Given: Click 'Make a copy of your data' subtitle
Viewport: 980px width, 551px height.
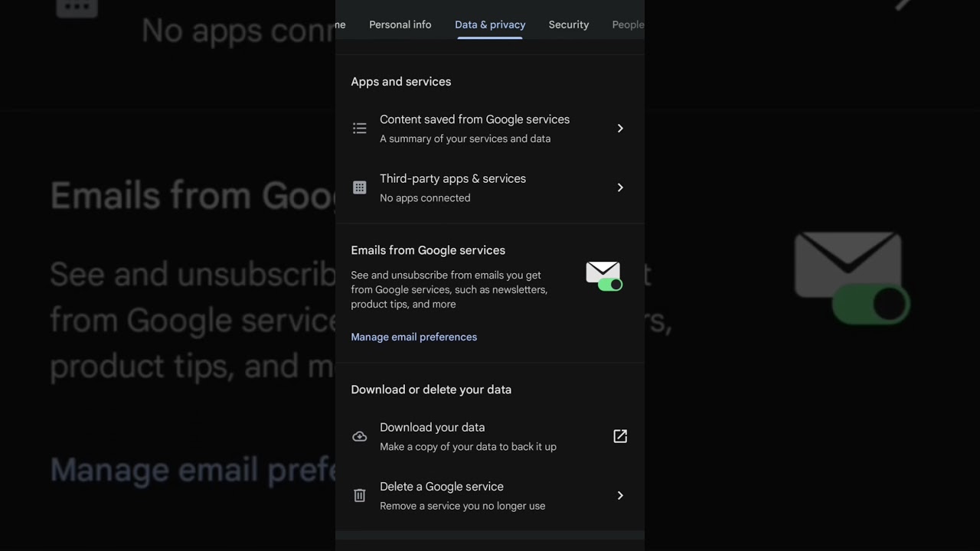Looking at the screenshot, I should 468,446.
